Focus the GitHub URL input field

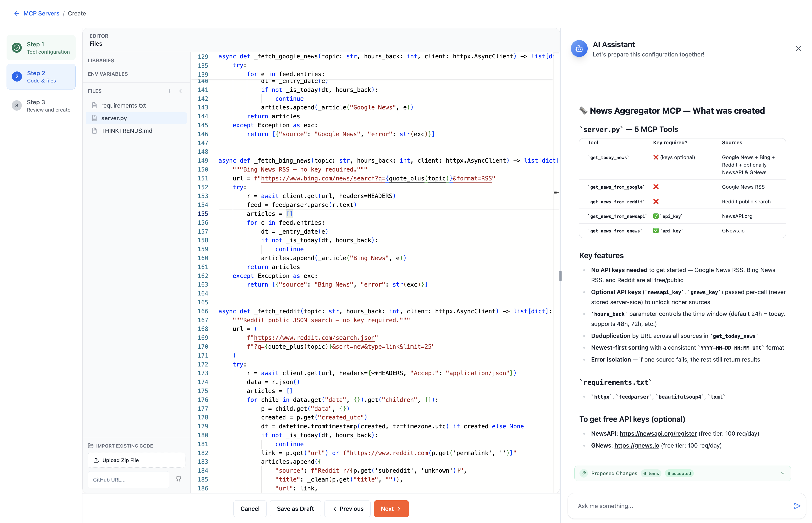(x=129, y=479)
